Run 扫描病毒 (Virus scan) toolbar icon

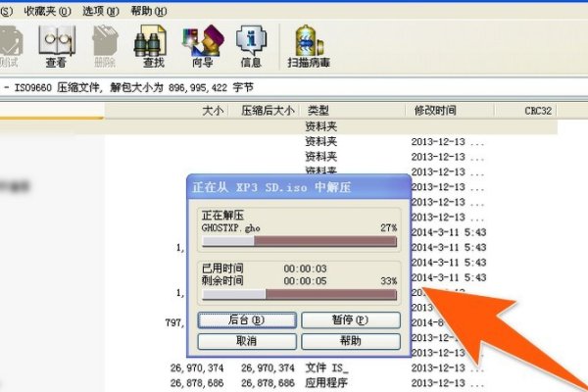[x=309, y=46]
